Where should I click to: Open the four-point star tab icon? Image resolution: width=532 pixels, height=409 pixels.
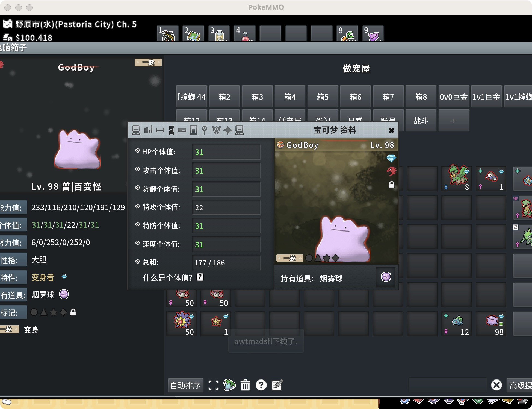coord(227,130)
